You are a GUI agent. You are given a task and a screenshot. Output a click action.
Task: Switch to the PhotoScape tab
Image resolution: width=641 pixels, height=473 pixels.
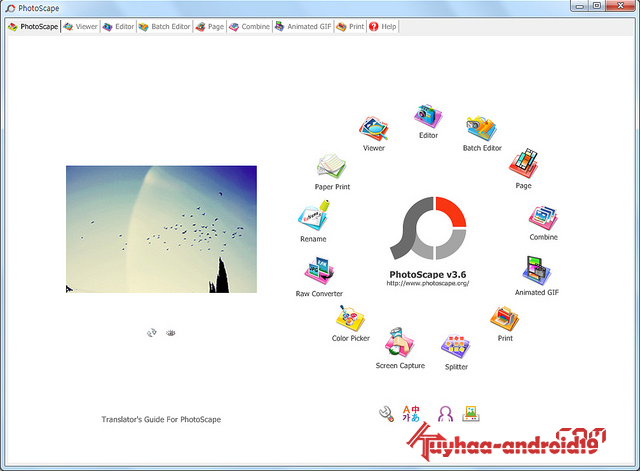tap(34, 27)
